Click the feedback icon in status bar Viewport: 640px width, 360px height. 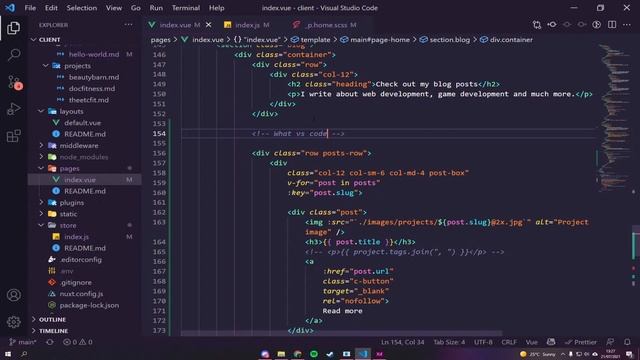coord(610,342)
